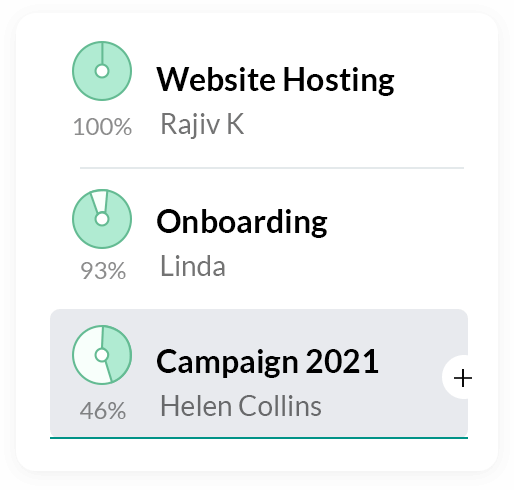Open the Website Hosting project
Screen dimensions: 514x490
(275, 79)
